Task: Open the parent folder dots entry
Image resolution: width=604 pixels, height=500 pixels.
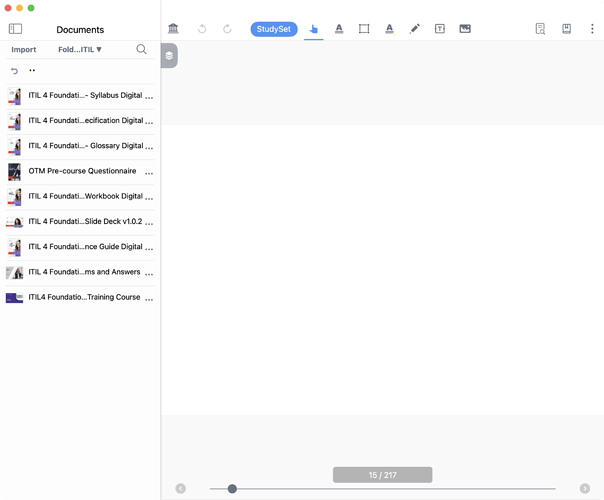Action: [x=32, y=70]
